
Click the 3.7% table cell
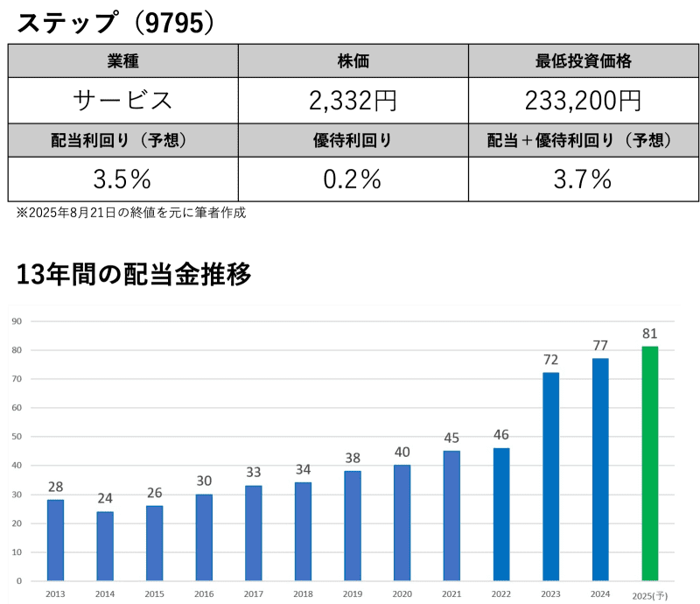coord(583,179)
